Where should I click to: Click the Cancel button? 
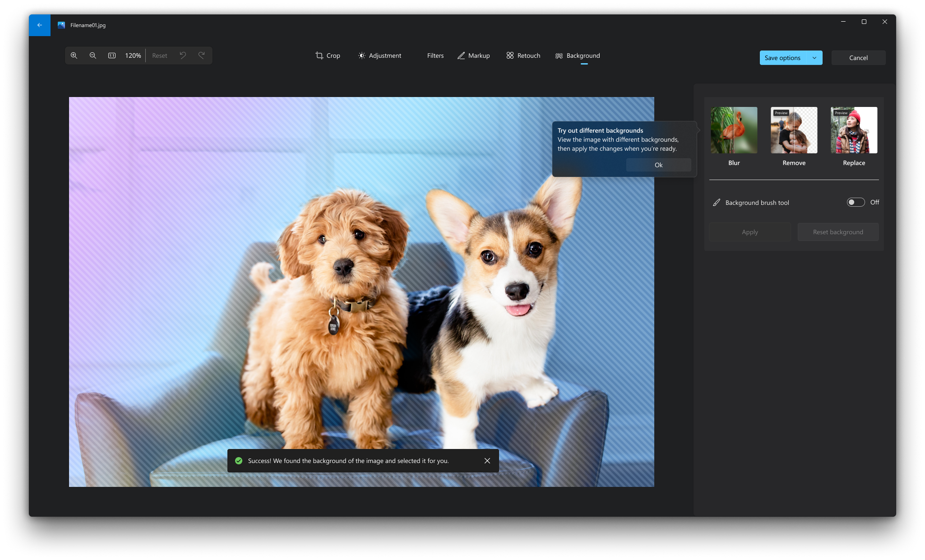pos(859,57)
